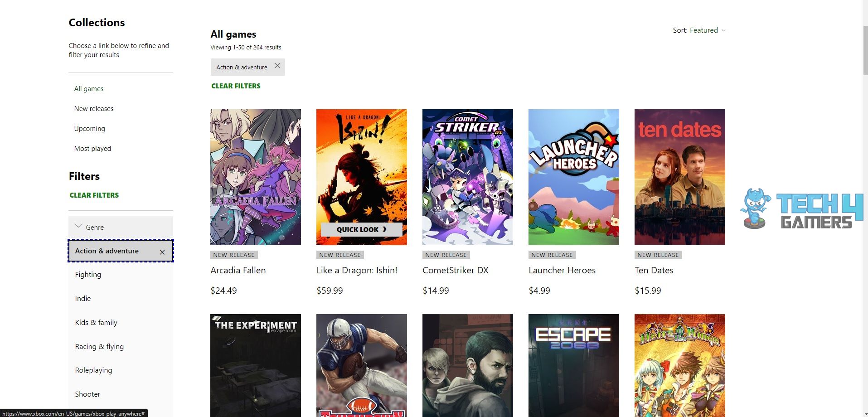Select the Shooter genre filter
The width and height of the screenshot is (868, 417).
[x=87, y=394]
